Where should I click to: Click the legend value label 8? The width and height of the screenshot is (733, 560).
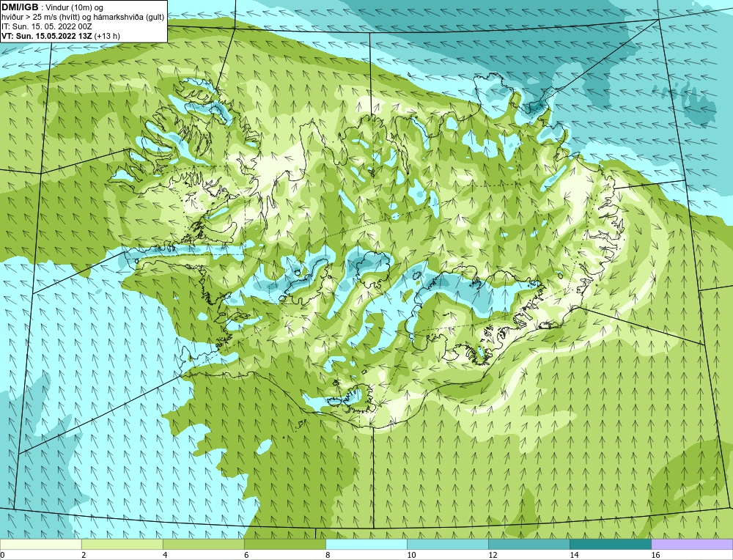328,555
